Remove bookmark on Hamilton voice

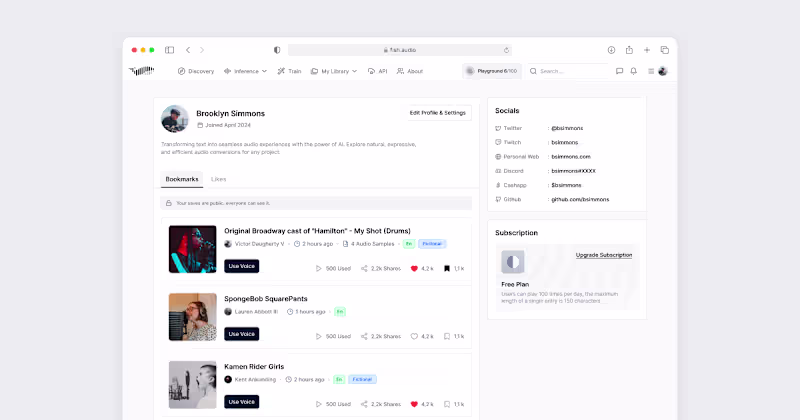click(x=447, y=268)
